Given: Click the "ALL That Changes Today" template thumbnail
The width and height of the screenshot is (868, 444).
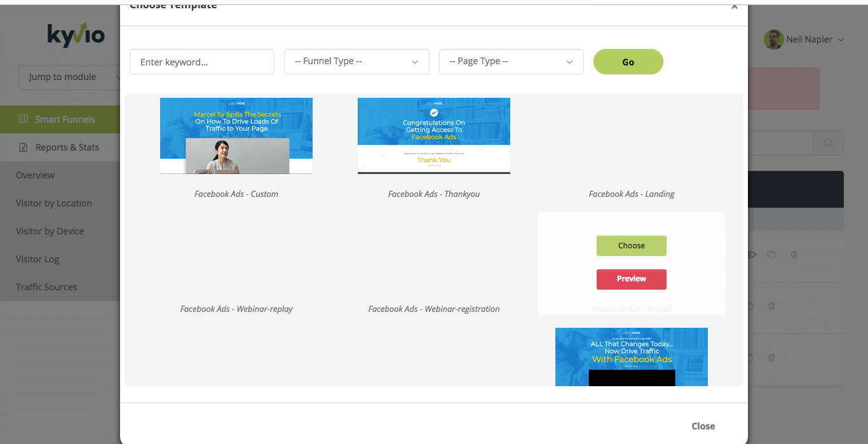Looking at the screenshot, I should tap(632, 357).
